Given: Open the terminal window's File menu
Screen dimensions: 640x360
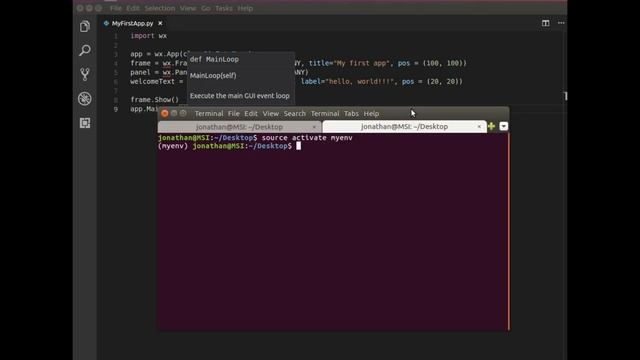Looking at the screenshot, I should (233, 113).
